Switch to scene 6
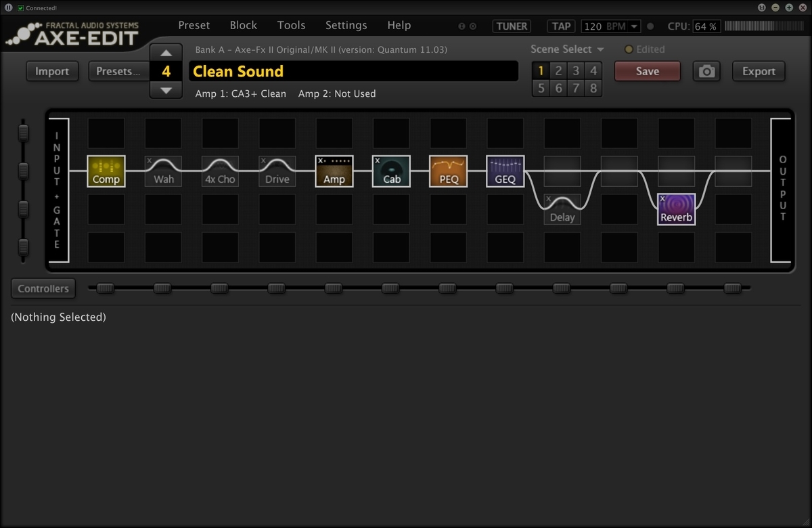Viewport: 812px width, 528px height. click(558, 88)
